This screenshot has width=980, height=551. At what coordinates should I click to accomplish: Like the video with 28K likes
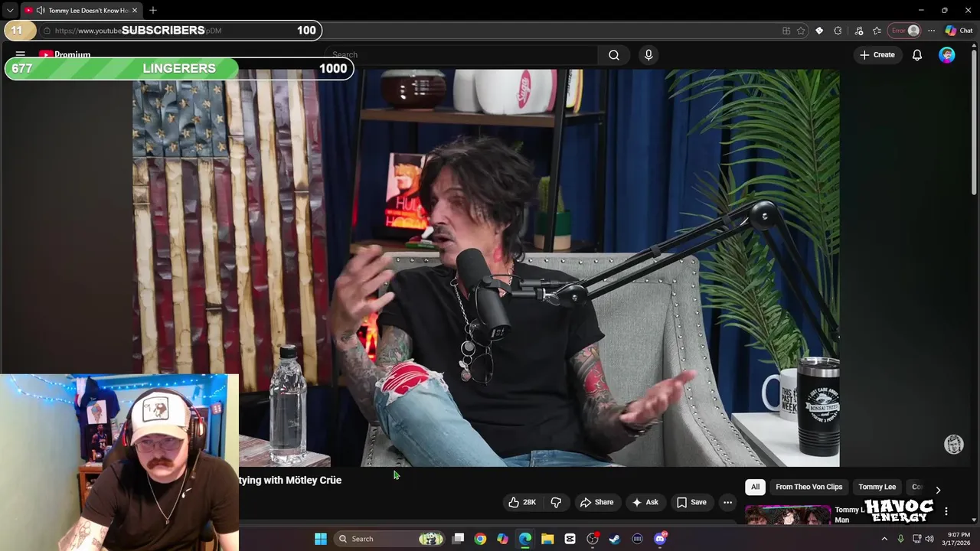click(x=522, y=502)
